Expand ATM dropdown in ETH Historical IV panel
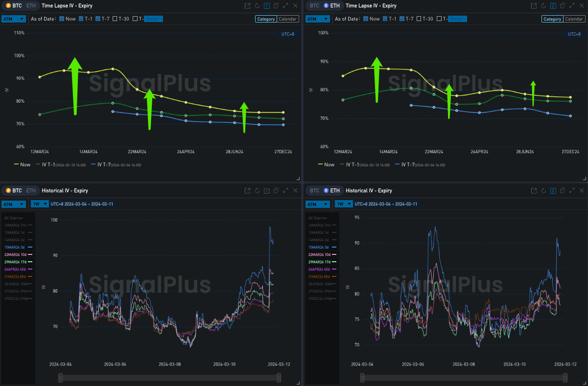This screenshot has width=588, height=386. 318,204
